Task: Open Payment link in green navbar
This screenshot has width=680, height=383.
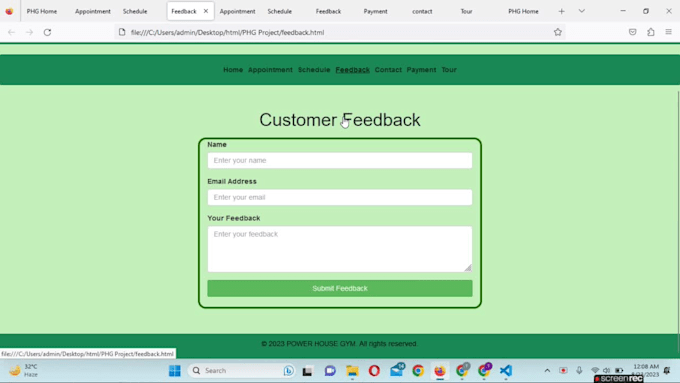Action: [421, 70]
